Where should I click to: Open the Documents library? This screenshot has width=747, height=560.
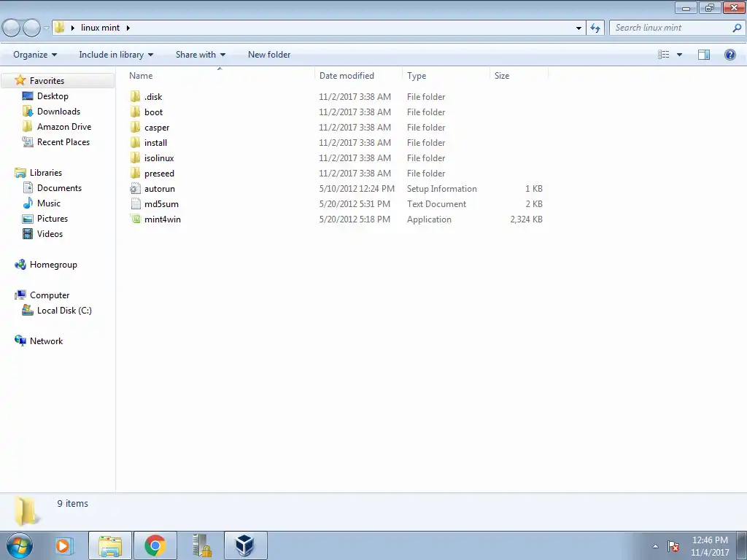click(x=59, y=188)
